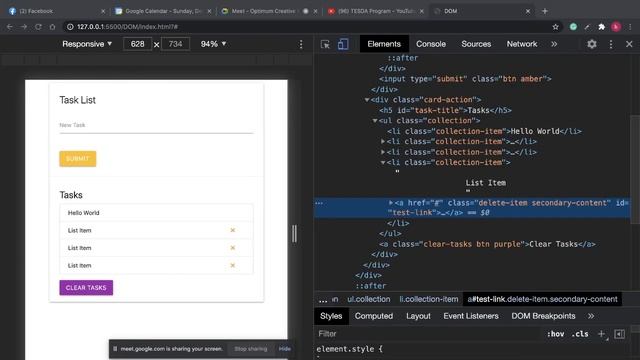640x360 pixels.
Task: Reload the page with refresh icon
Action: (x=38, y=27)
